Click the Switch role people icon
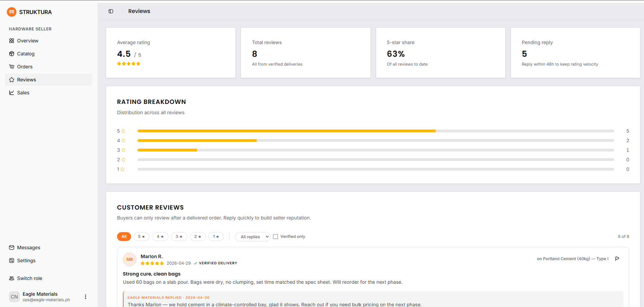The image size is (644, 307). [12, 278]
